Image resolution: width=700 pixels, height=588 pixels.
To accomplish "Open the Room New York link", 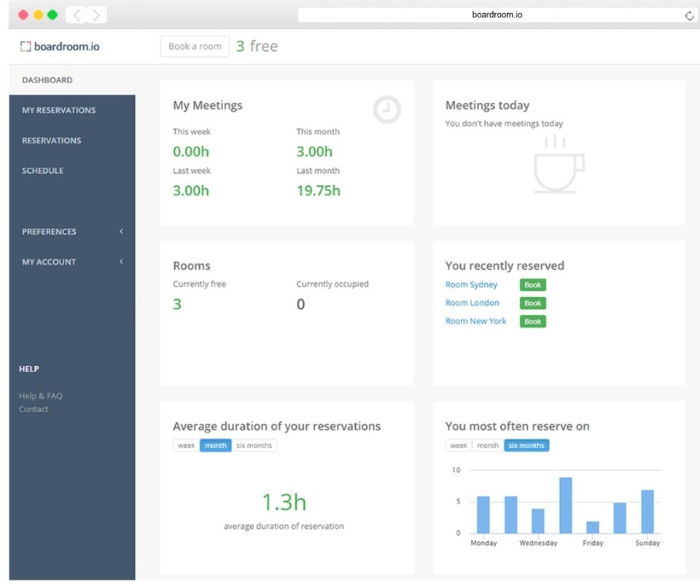I will pos(475,321).
